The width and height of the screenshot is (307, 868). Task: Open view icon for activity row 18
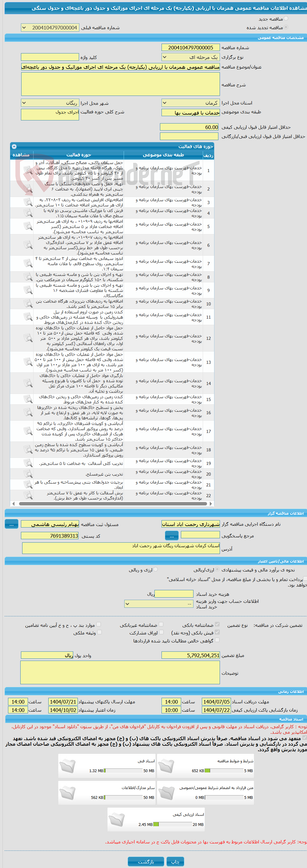(28, 450)
